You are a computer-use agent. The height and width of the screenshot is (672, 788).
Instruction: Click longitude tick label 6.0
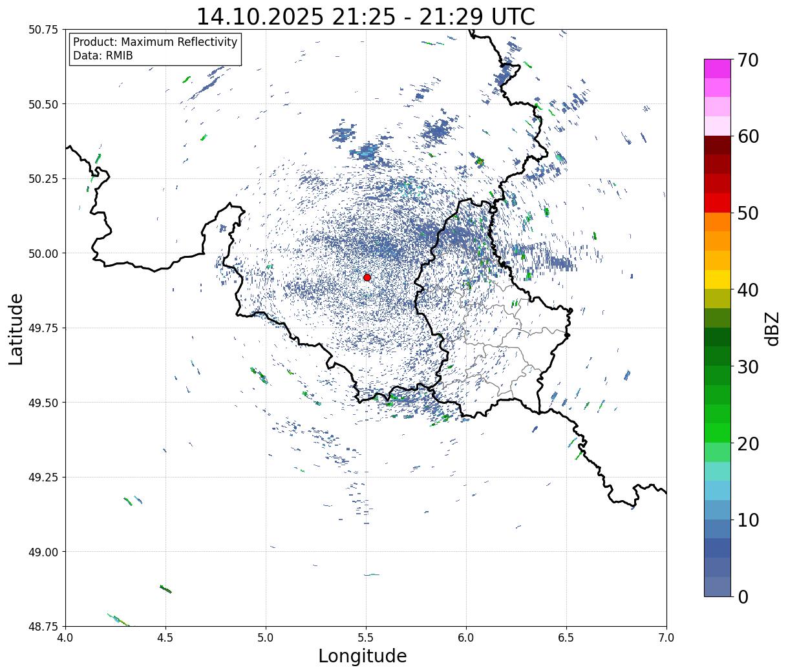click(466, 638)
